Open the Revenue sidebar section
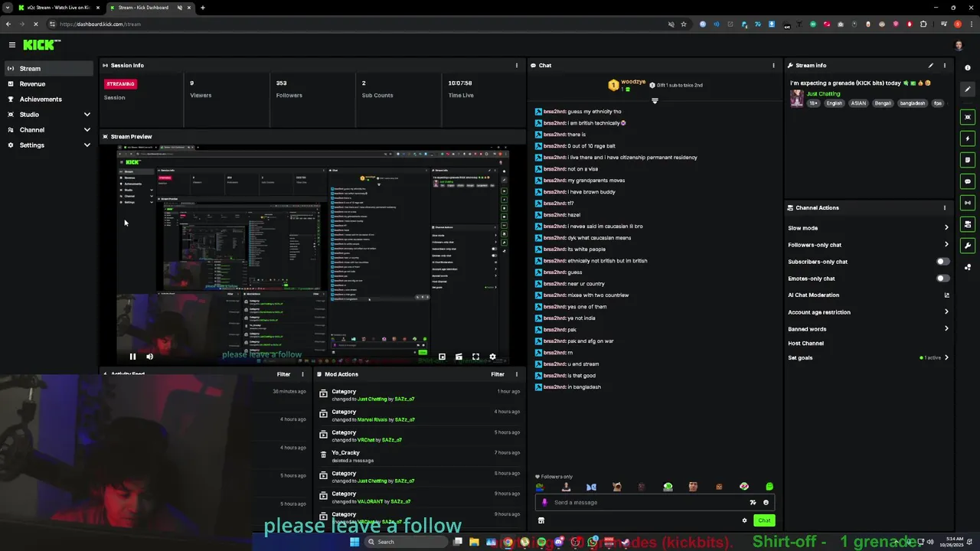This screenshot has width=980, height=551. pos(49,84)
